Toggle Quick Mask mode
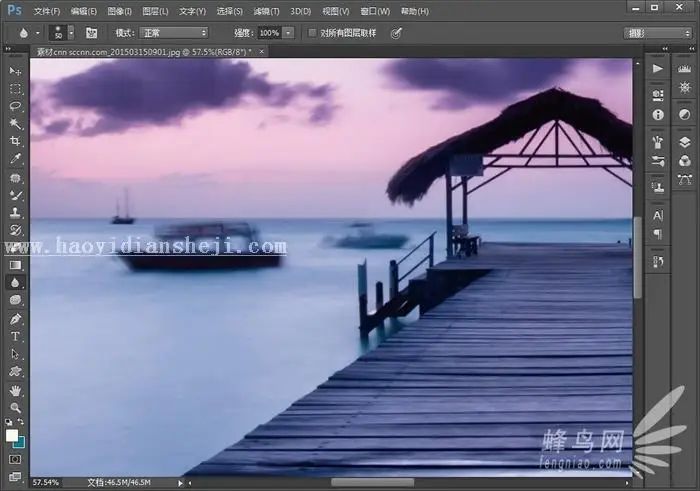This screenshot has height=491, width=700. point(15,459)
